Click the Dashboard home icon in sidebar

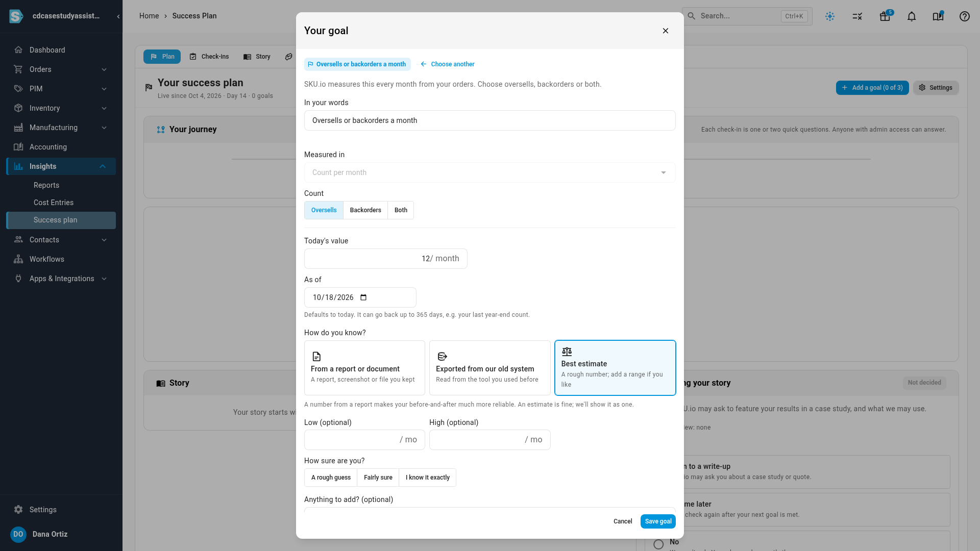tap(18, 50)
